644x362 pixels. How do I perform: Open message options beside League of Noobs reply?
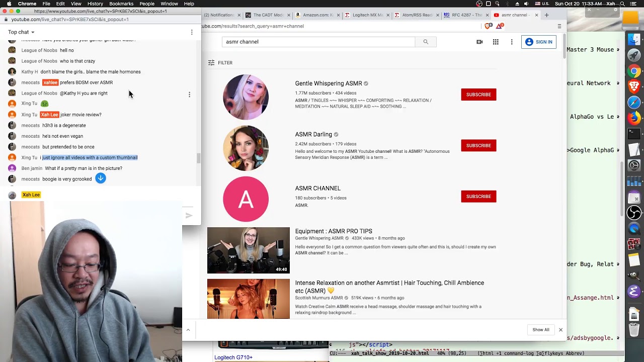click(x=189, y=95)
